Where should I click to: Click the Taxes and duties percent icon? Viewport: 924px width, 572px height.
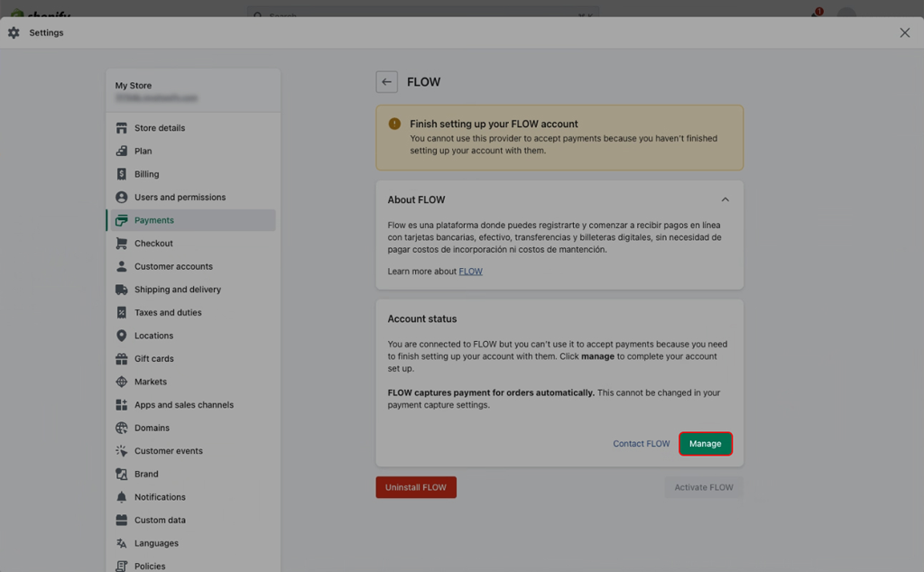coord(122,312)
